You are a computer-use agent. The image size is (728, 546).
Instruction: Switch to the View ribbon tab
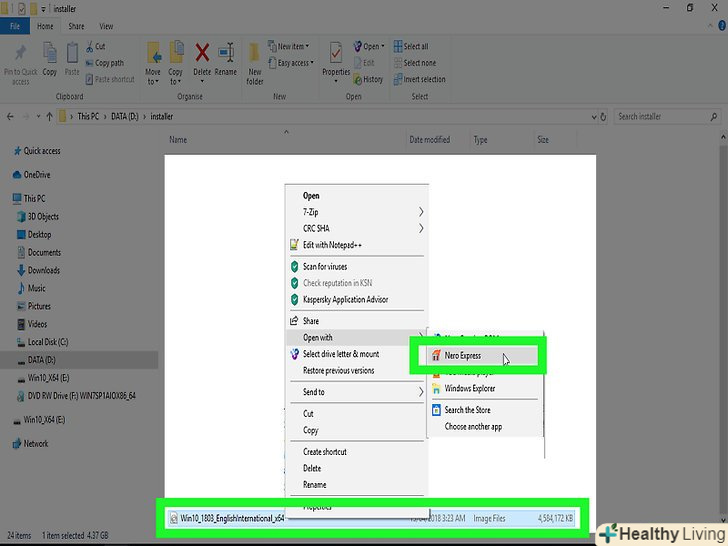[x=106, y=26]
